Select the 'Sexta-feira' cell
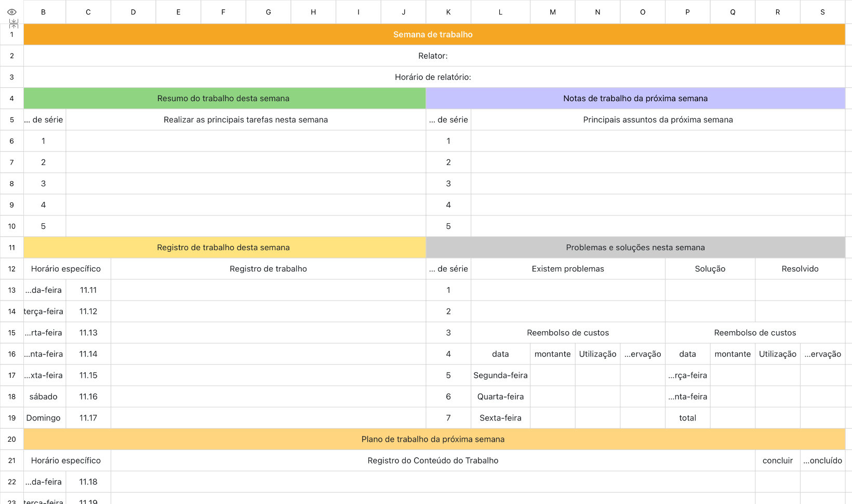The width and height of the screenshot is (852, 504). tap(500, 418)
